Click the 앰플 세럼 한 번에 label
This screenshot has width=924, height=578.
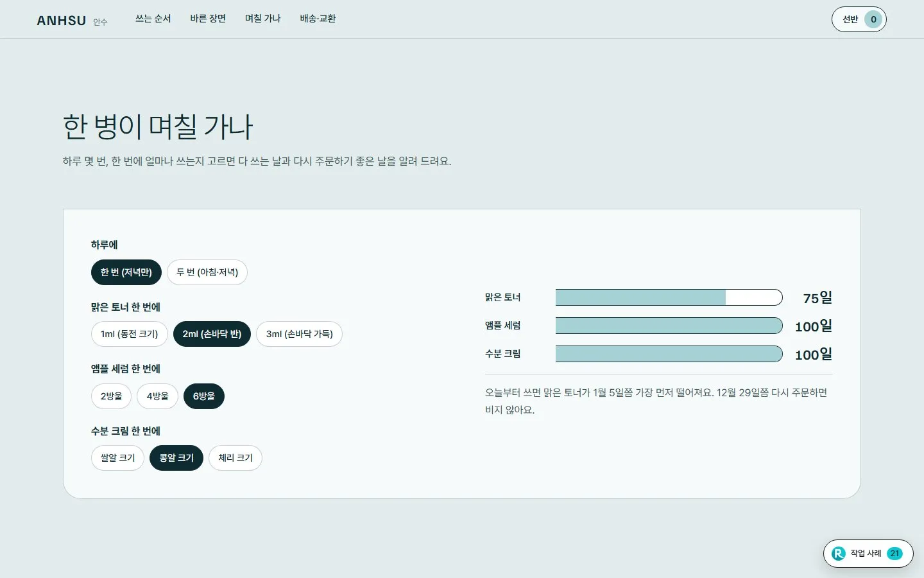(126, 369)
